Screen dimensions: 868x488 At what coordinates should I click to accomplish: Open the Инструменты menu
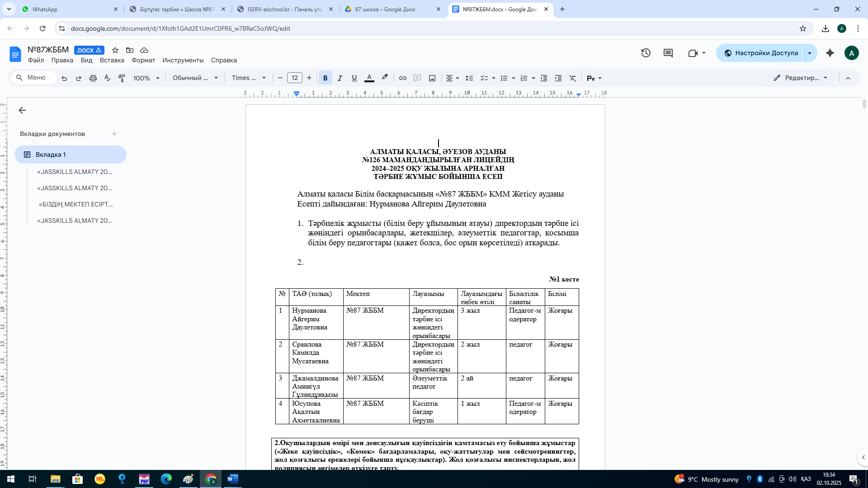coord(183,60)
